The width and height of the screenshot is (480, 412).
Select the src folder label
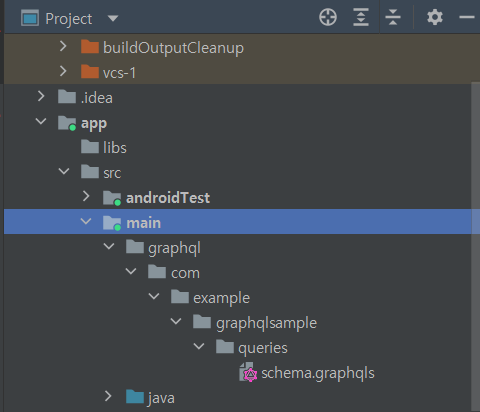tap(112, 173)
